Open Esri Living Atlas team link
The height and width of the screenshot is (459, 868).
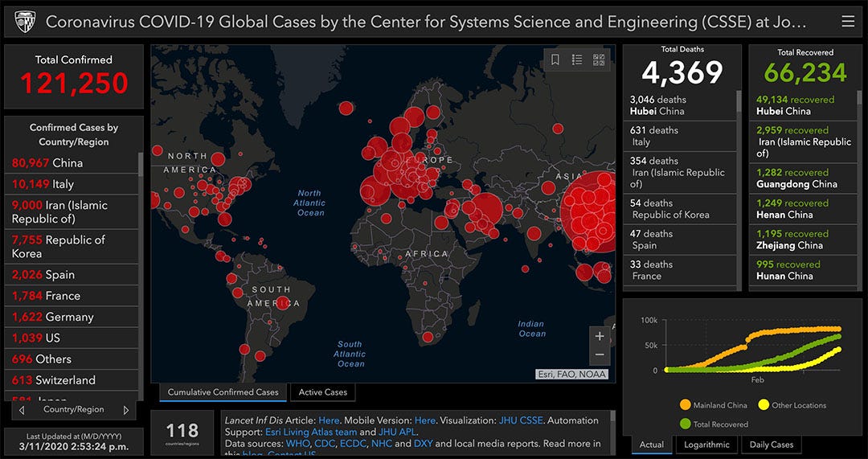[x=311, y=432]
